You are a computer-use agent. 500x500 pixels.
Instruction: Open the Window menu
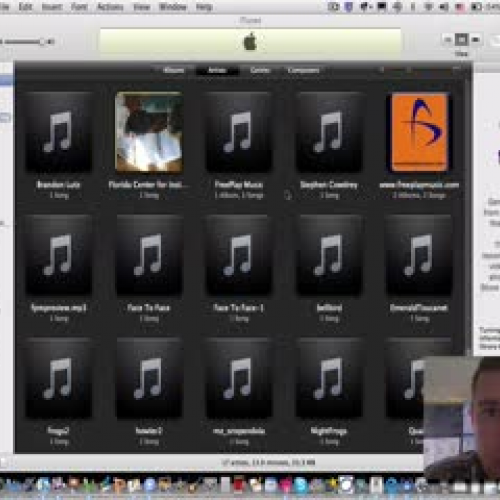(172, 7)
